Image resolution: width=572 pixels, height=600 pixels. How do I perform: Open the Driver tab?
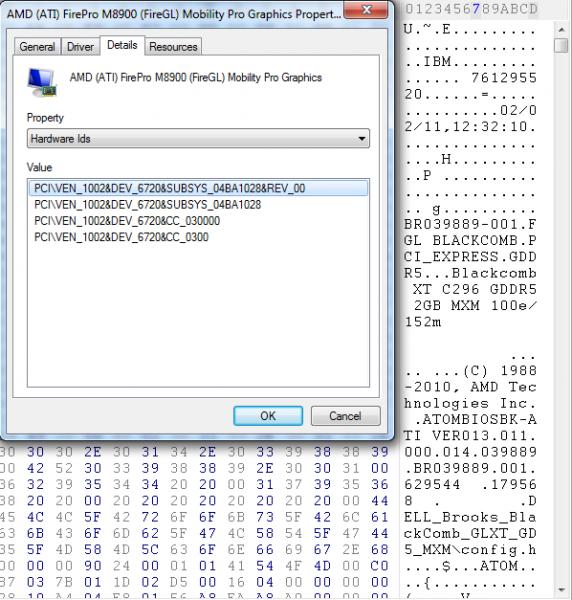[80, 47]
